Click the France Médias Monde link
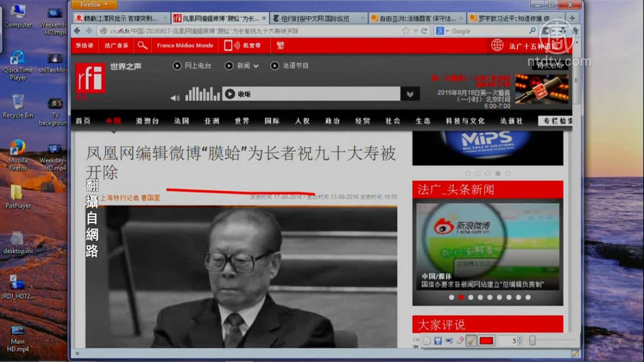This screenshot has width=644, height=362. click(x=185, y=45)
